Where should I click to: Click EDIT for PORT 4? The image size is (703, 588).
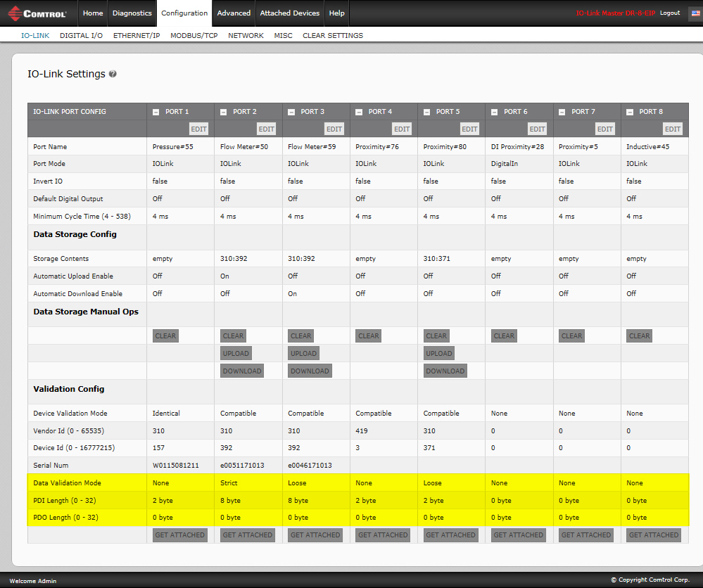[402, 129]
